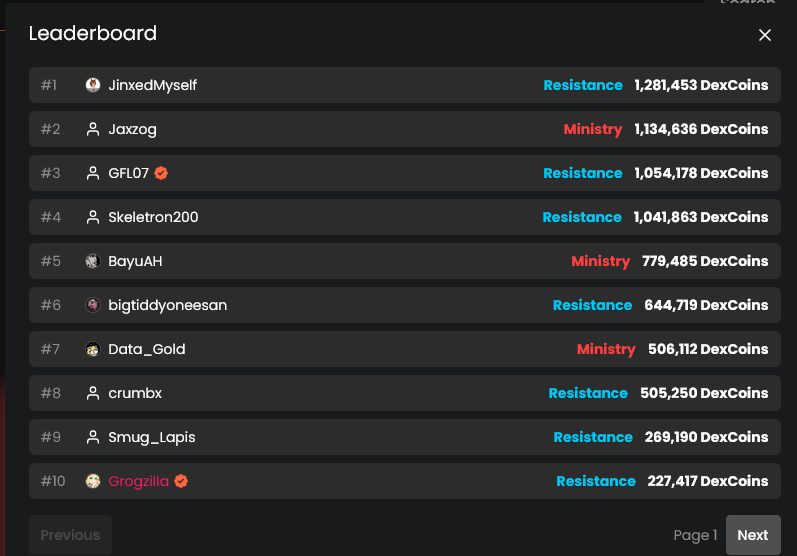The width and height of the screenshot is (797, 556).
Task: Click the Resistance label on crumbx's row
Action: (588, 393)
